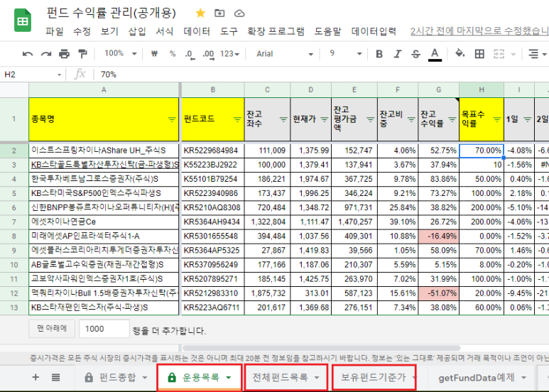549x392 pixels.
Task: Star the document with the star icon
Action: (200, 13)
